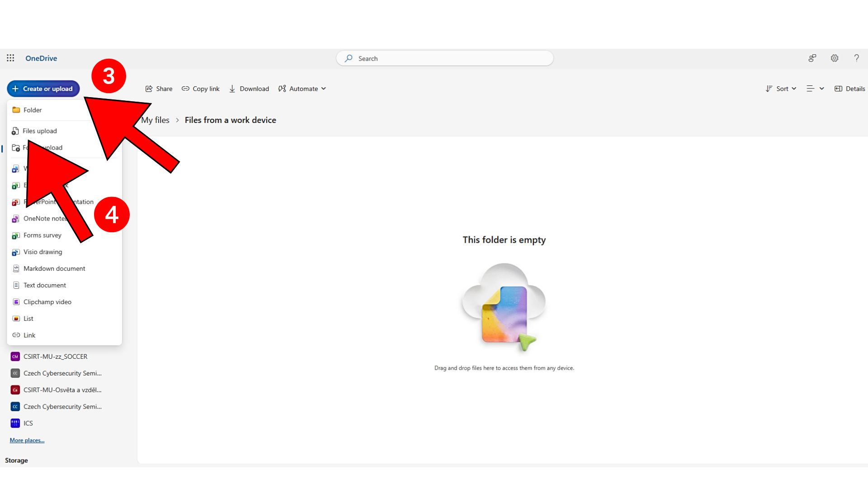The height and width of the screenshot is (488, 868).
Task: Select Forms survey menu item
Action: (x=64, y=235)
